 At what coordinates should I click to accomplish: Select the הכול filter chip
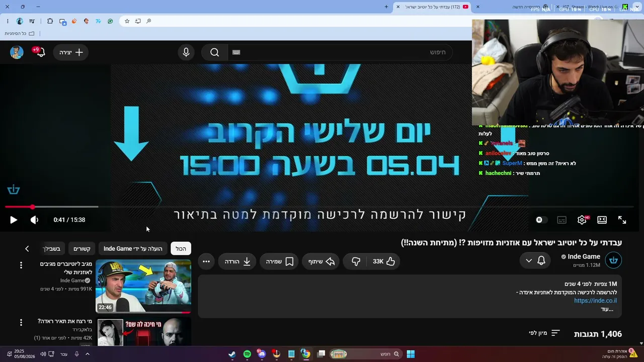coord(181,249)
